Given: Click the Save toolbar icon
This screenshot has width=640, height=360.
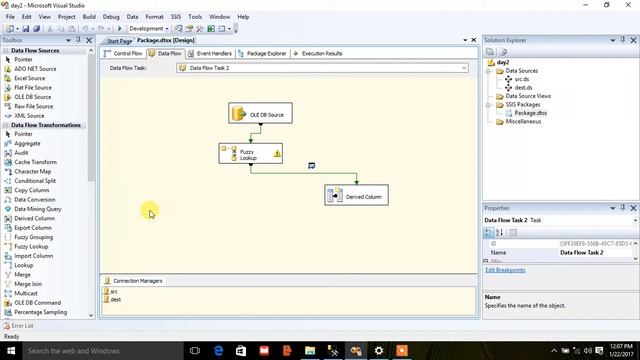Looking at the screenshot, I should (x=26, y=29).
